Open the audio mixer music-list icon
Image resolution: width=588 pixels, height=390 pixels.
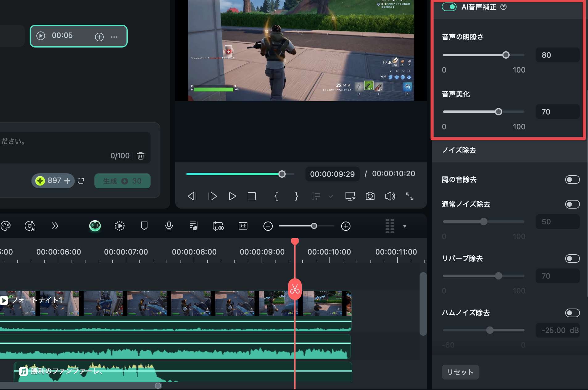(x=194, y=226)
